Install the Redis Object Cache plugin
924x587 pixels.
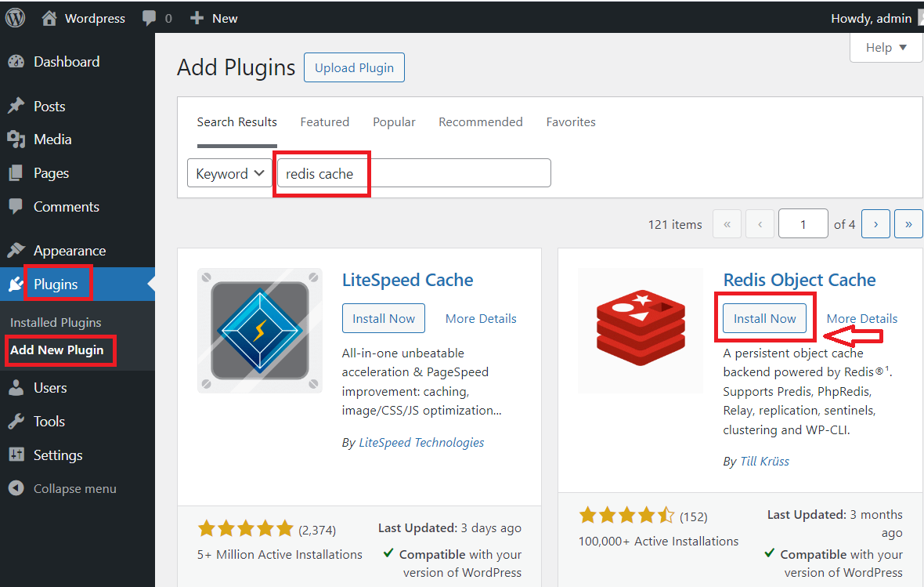click(765, 318)
